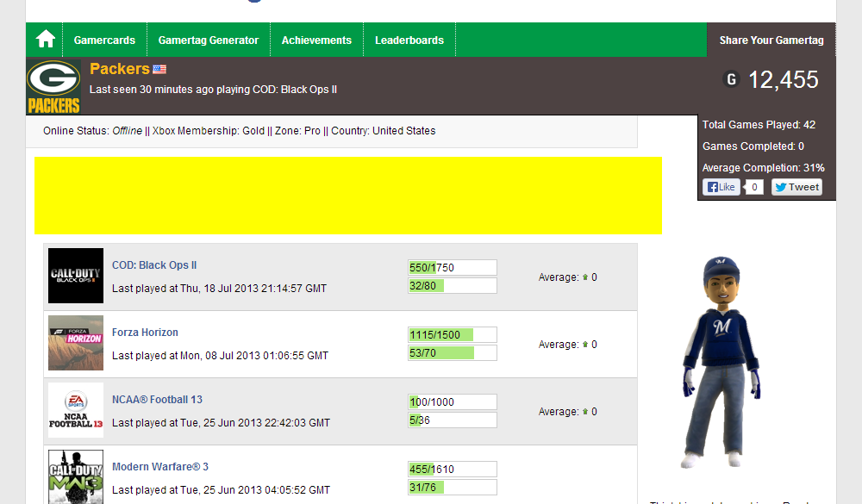Click the Gamerscore G icon
862x504 pixels.
coord(731,80)
